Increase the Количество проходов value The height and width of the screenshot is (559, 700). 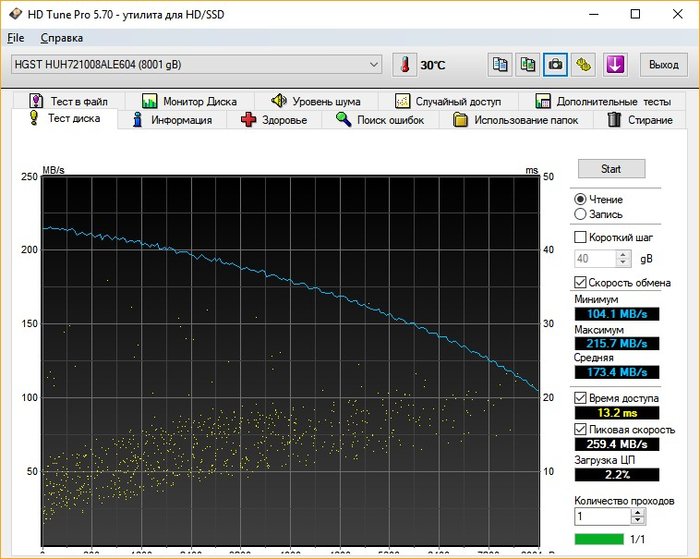[638, 513]
